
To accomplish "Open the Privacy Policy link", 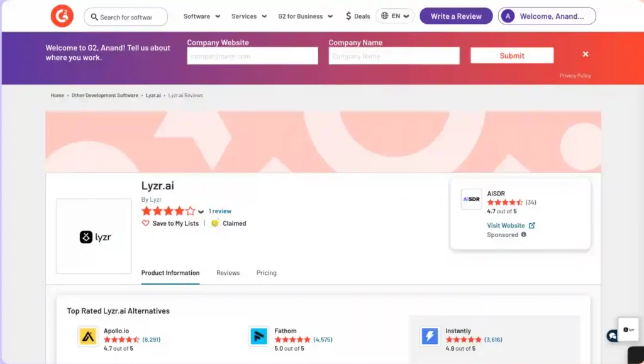I will point(575,75).
